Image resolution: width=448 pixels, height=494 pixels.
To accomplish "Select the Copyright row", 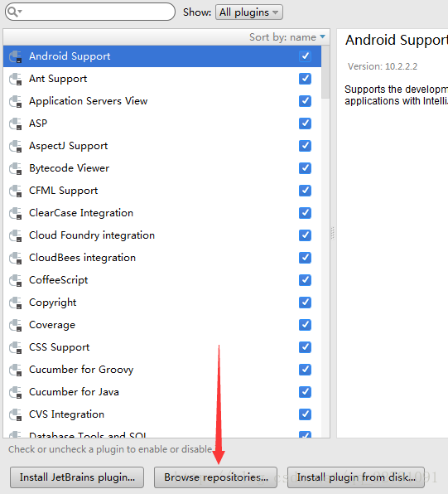I will pos(162,303).
